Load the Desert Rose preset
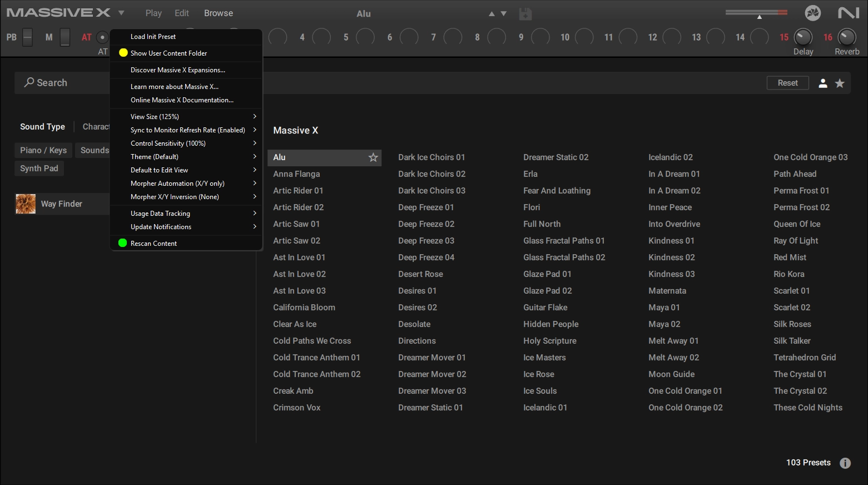 pyautogui.click(x=420, y=274)
